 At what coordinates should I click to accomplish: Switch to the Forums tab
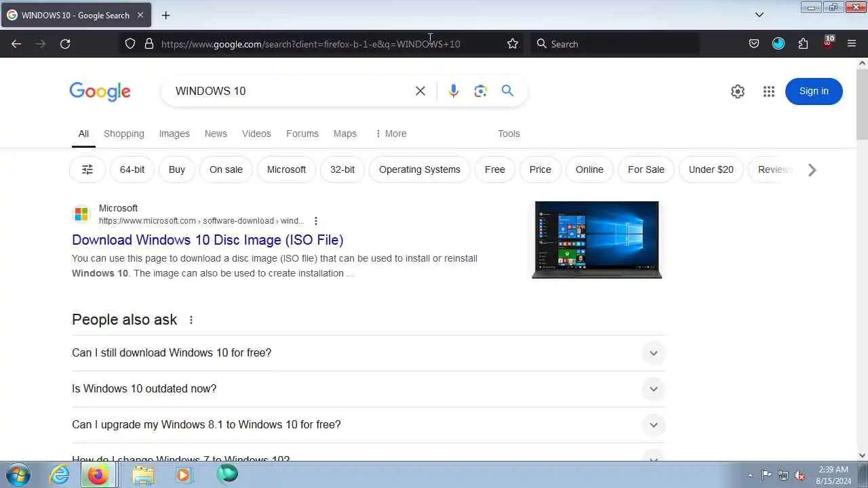(302, 134)
